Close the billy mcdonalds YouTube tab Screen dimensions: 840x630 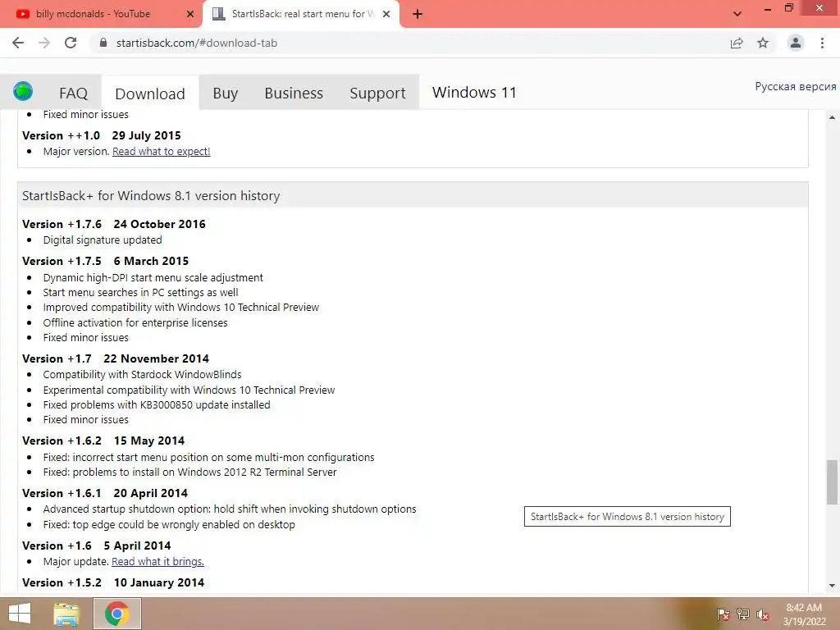click(190, 14)
